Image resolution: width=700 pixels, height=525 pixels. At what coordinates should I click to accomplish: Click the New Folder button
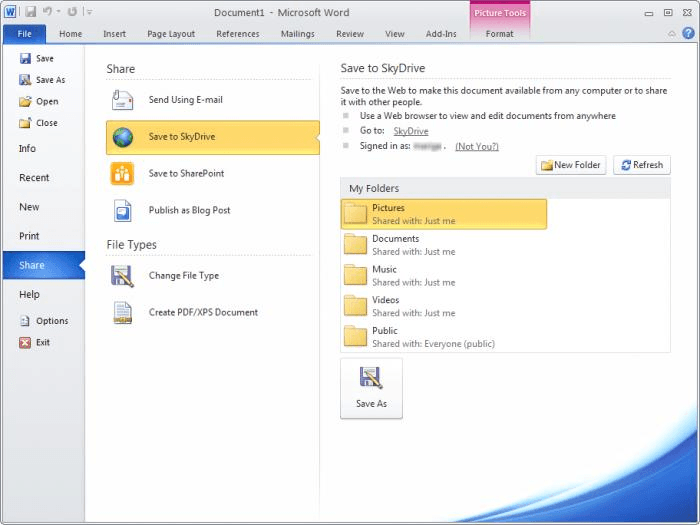click(x=571, y=165)
